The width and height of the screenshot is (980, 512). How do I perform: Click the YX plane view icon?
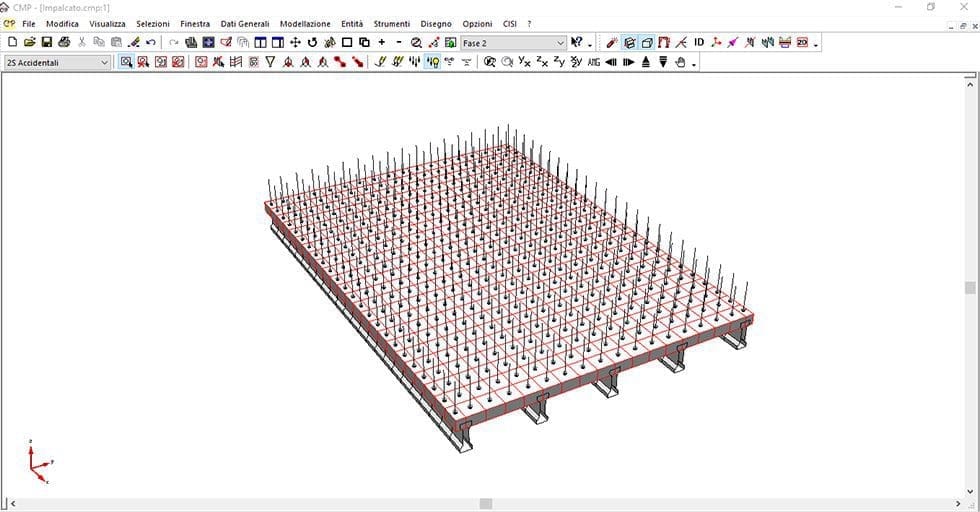coord(524,62)
